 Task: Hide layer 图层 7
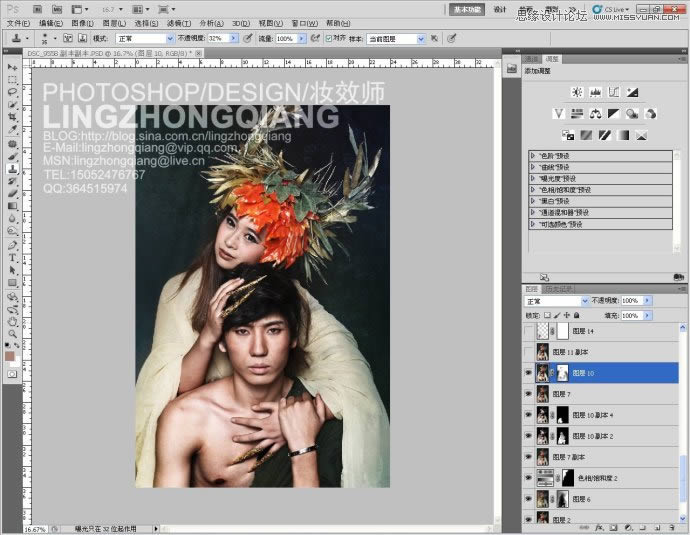point(529,394)
